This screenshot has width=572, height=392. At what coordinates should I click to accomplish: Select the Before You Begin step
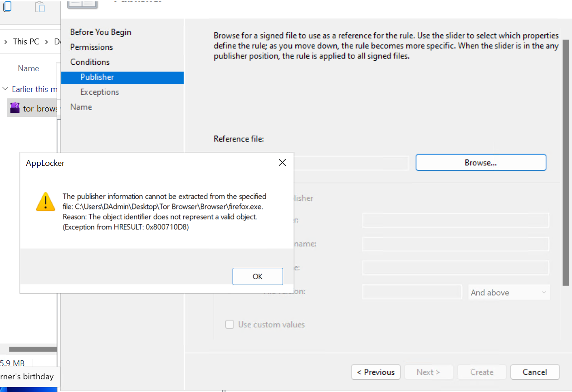click(101, 32)
